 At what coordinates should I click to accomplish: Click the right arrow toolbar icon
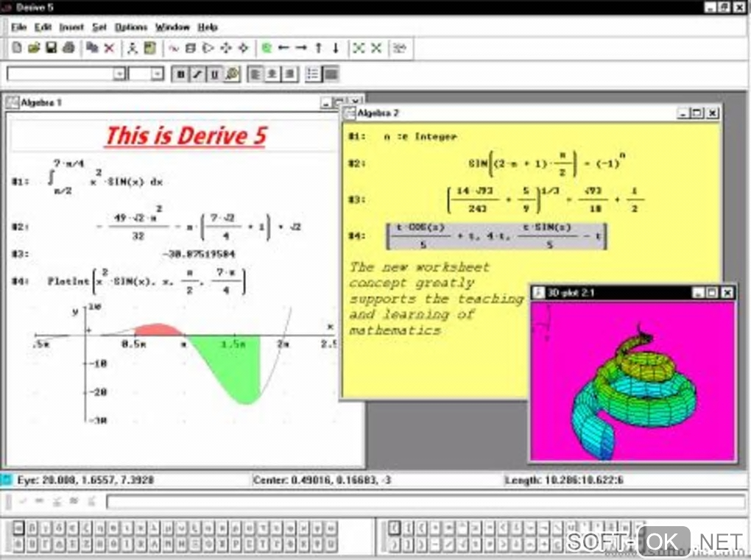(x=301, y=48)
